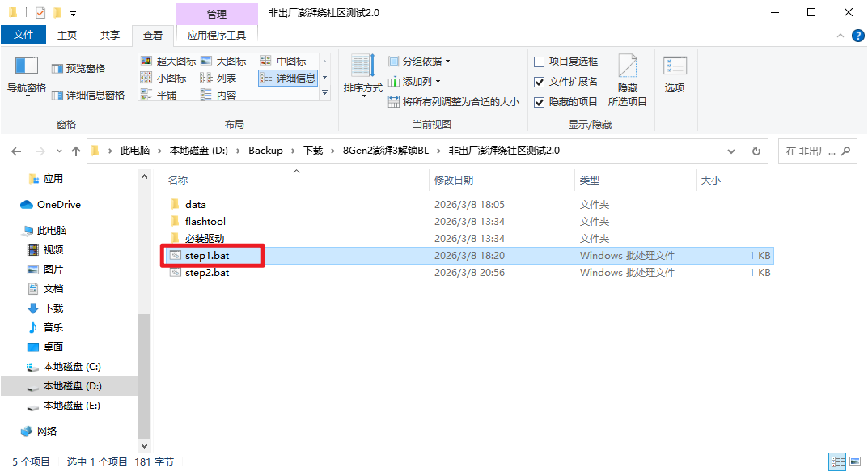Viewport: 868px width, 472px height.
Task: Open the Navigation pane button
Action: pyautogui.click(x=26, y=76)
